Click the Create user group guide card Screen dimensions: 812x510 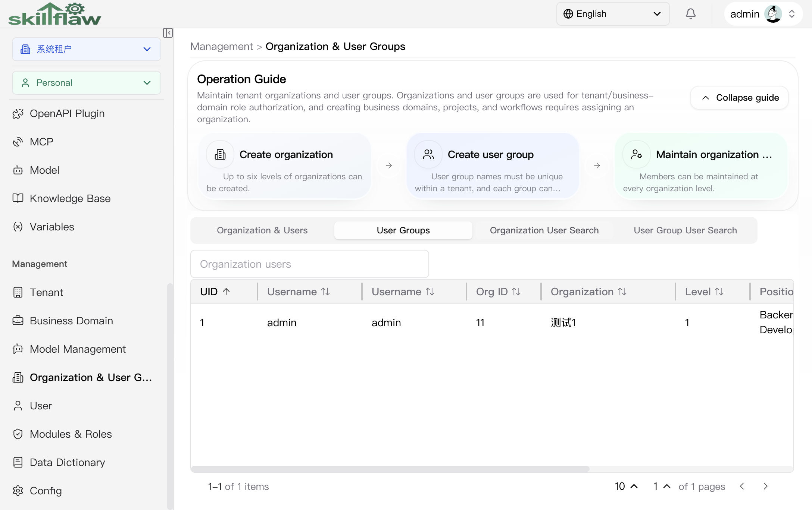(493, 166)
